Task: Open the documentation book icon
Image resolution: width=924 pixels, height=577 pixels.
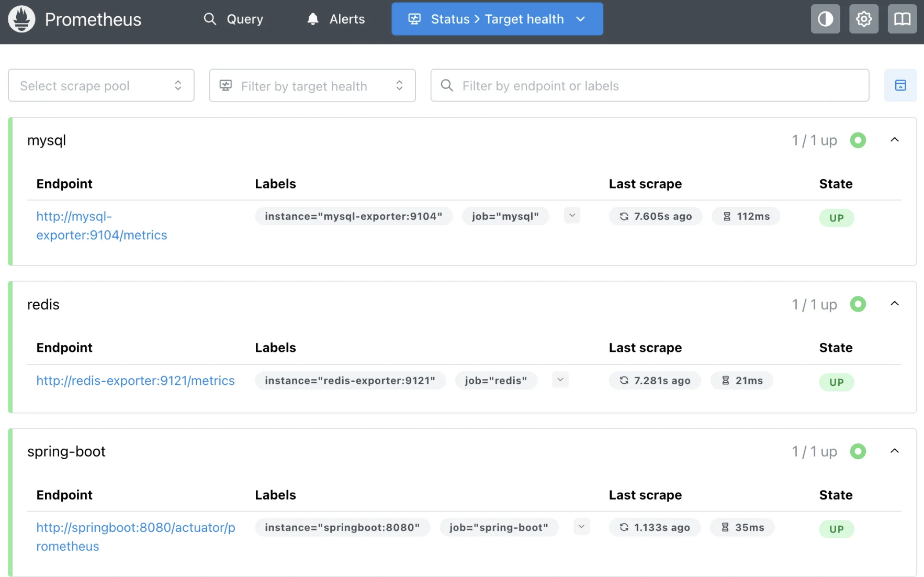Action: coord(902,19)
